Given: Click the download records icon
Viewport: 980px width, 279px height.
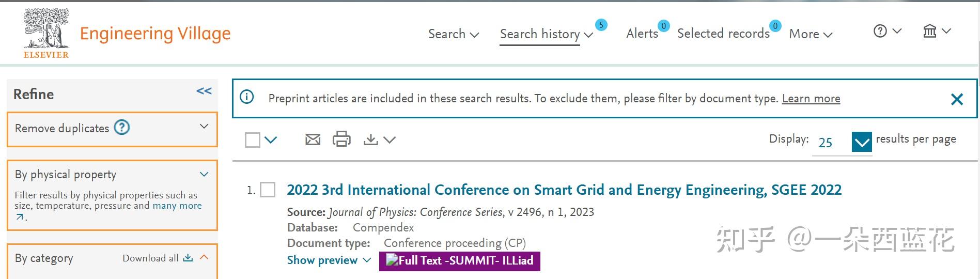Looking at the screenshot, I should [x=370, y=139].
